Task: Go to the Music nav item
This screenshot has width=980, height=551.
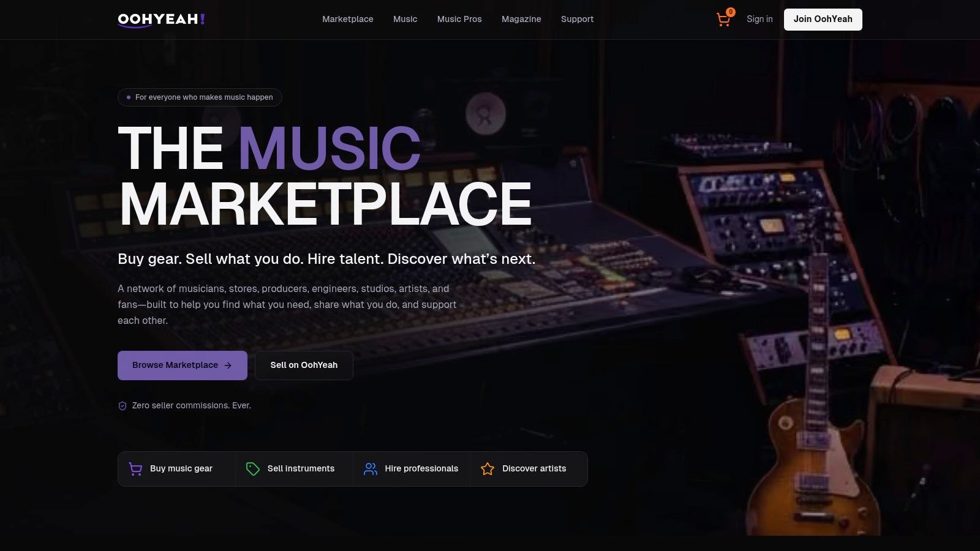Action: [x=405, y=20]
